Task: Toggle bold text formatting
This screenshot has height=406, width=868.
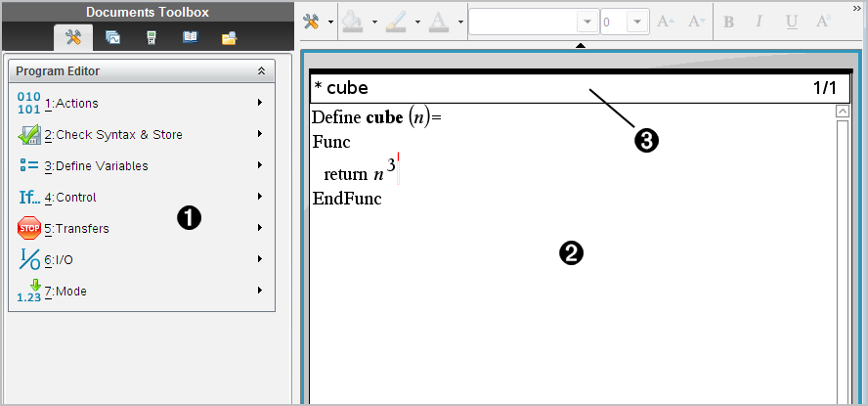Action: click(728, 22)
